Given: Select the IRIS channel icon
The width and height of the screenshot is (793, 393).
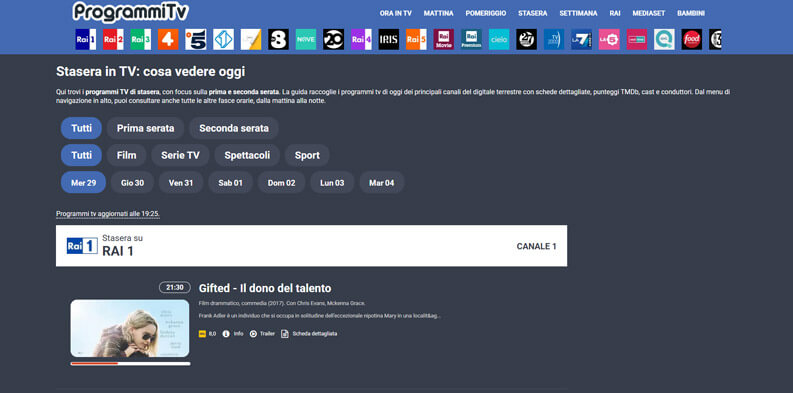Looking at the screenshot, I should pos(389,39).
